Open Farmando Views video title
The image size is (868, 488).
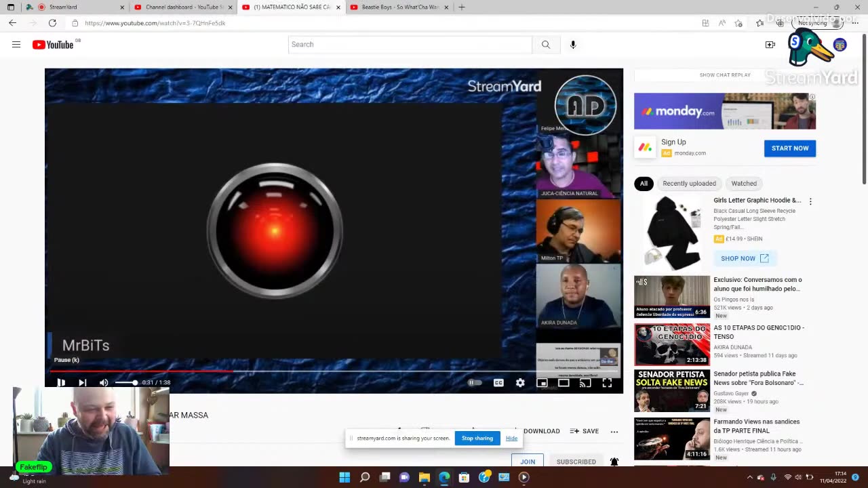(x=756, y=426)
